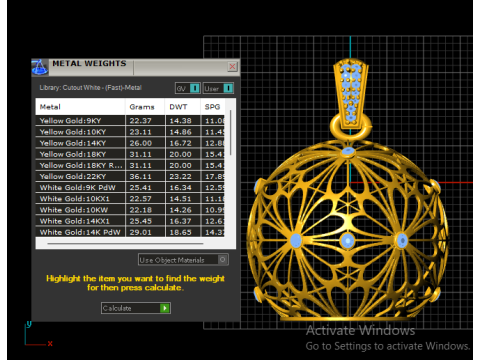
Task: Click the 26.00 grams value
Action: [x=141, y=143]
